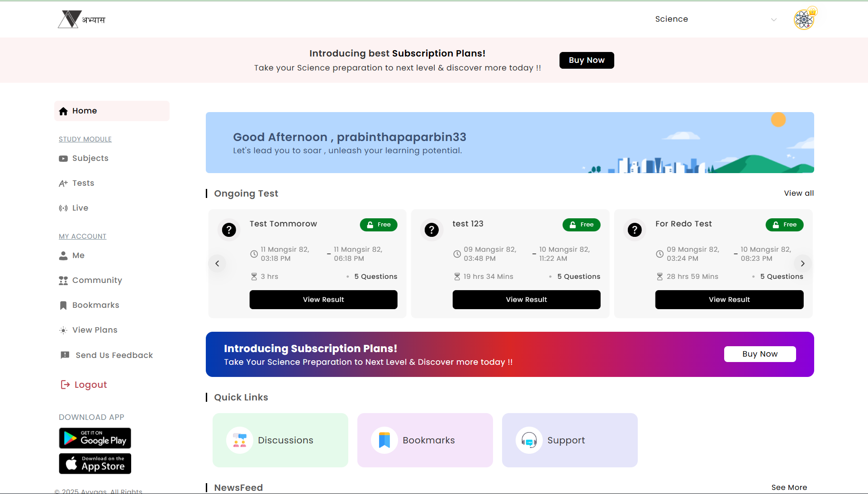Click the Abhyas logo
Image resolution: width=868 pixels, height=494 pixels.
(82, 19)
